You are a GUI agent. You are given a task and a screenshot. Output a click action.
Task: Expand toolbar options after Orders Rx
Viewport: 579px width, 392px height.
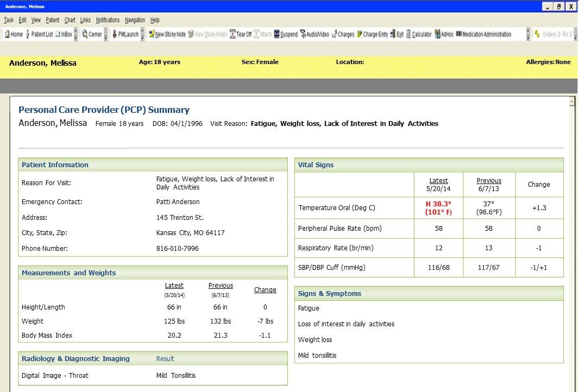(575, 34)
